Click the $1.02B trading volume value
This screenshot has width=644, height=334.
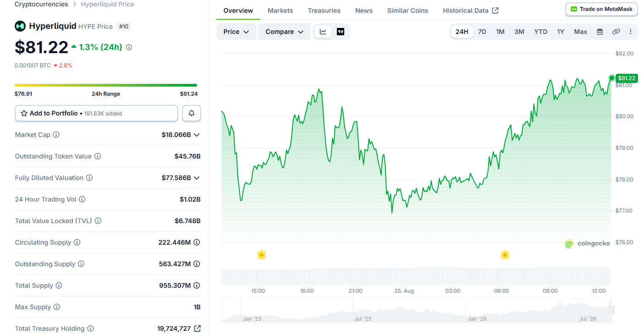coord(190,199)
